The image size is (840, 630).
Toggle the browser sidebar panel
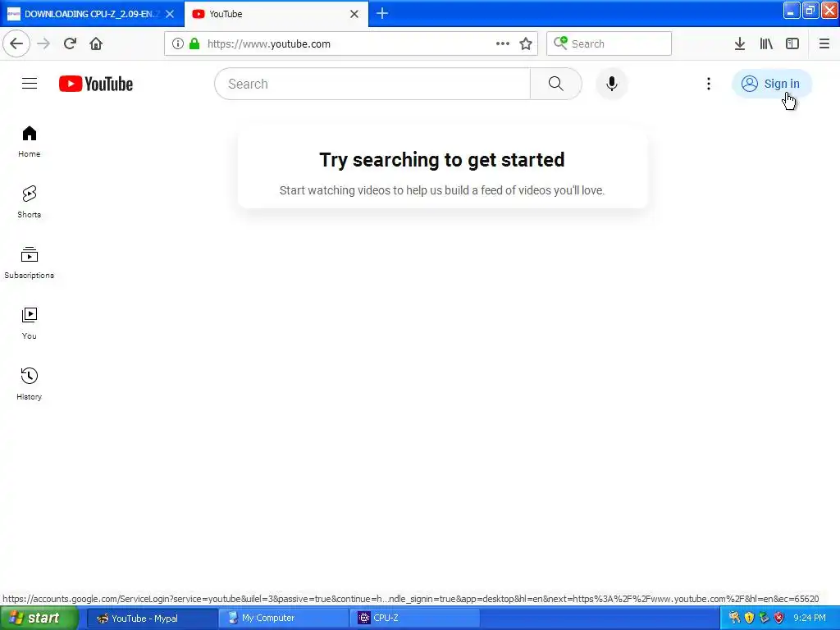tap(792, 44)
